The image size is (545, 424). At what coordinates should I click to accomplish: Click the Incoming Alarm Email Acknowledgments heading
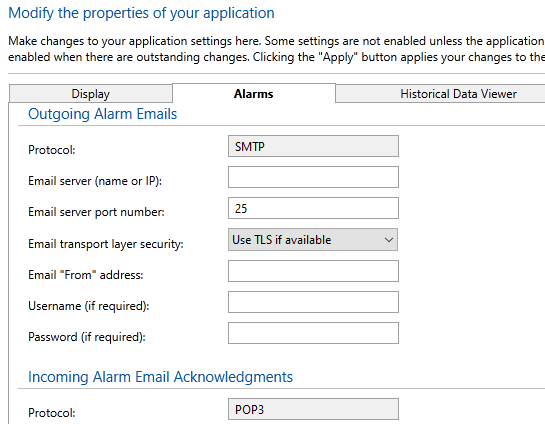(x=160, y=377)
